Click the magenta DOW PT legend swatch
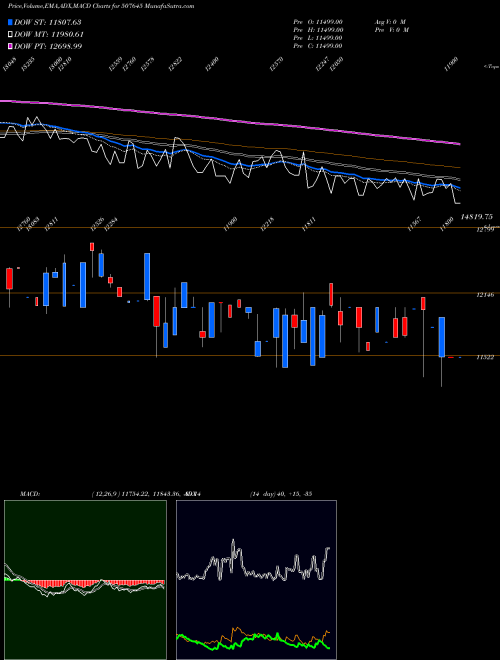The width and height of the screenshot is (500, 660). click(x=10, y=46)
